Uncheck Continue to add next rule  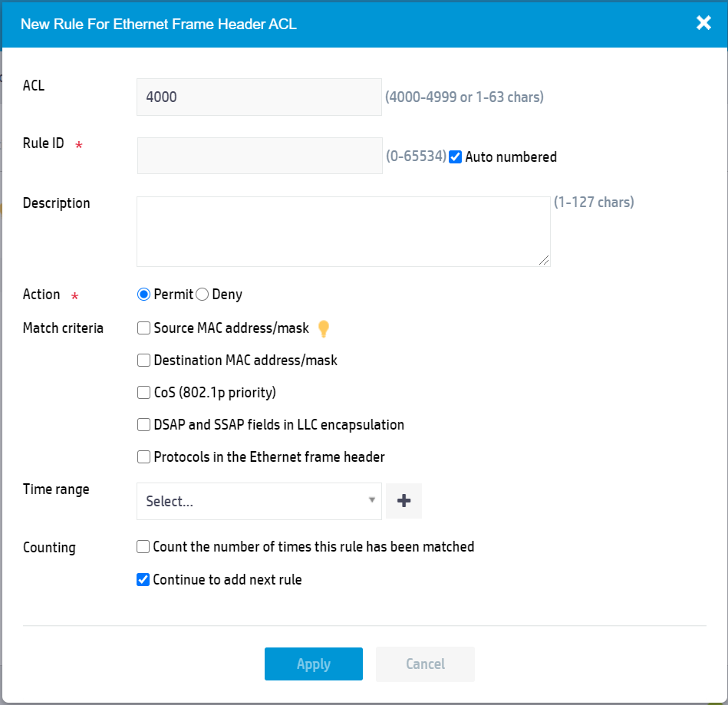click(x=143, y=580)
